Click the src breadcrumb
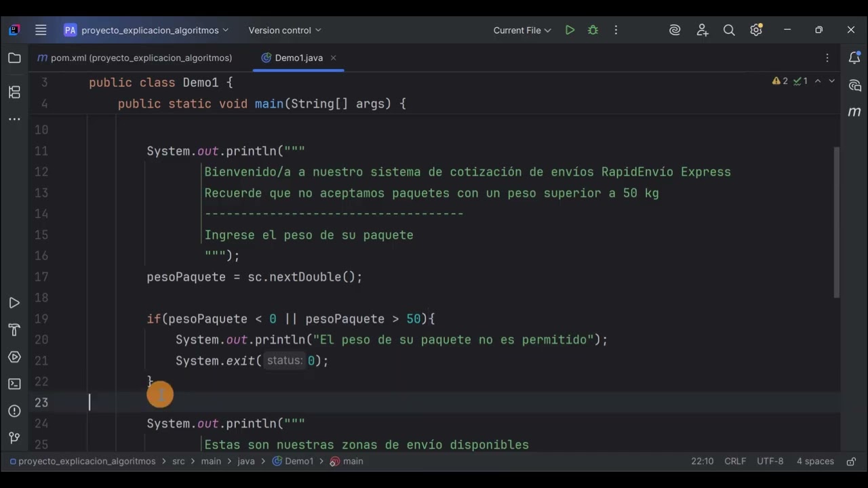Viewport: 868px width, 488px height. pyautogui.click(x=178, y=462)
